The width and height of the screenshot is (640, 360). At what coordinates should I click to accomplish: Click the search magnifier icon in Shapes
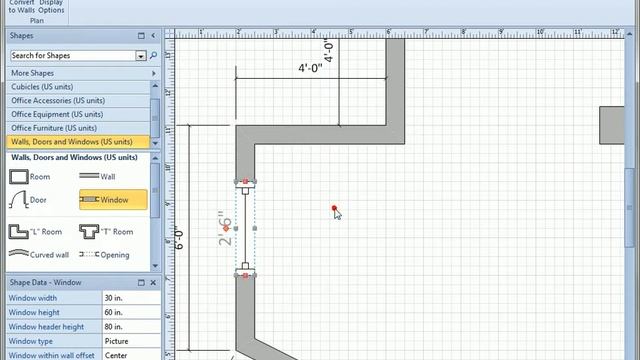[153, 56]
